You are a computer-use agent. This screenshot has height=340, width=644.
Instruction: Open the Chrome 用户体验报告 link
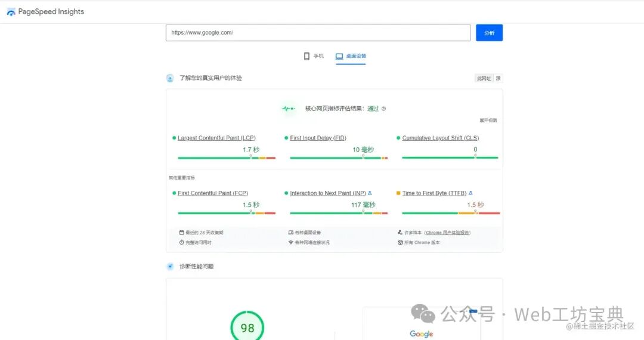pyautogui.click(x=447, y=233)
